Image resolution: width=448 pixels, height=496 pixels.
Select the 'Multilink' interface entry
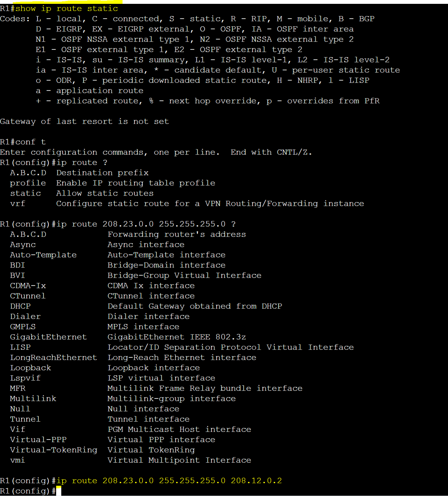[33, 399]
